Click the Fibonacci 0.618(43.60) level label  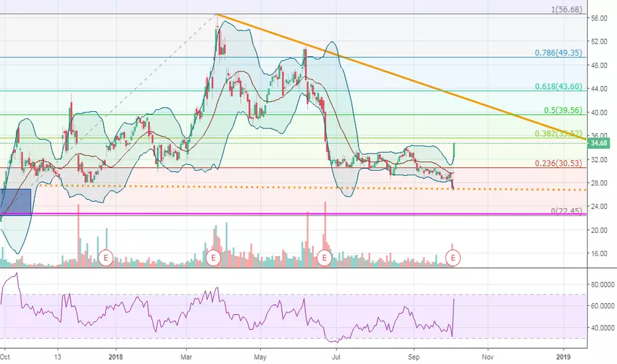(558, 87)
